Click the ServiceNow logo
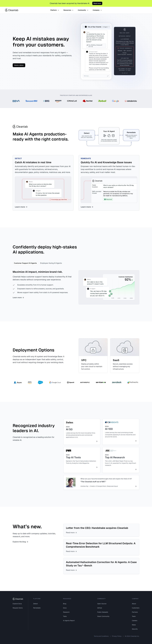152x644 pixels. coord(101,382)
